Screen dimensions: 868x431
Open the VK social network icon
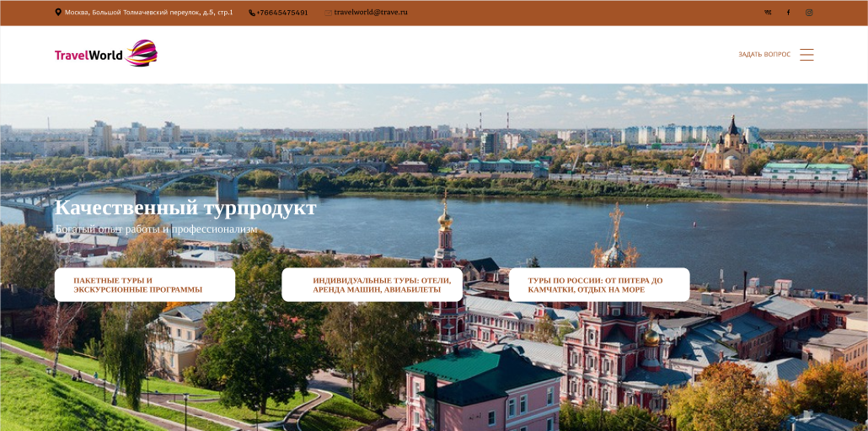point(768,12)
